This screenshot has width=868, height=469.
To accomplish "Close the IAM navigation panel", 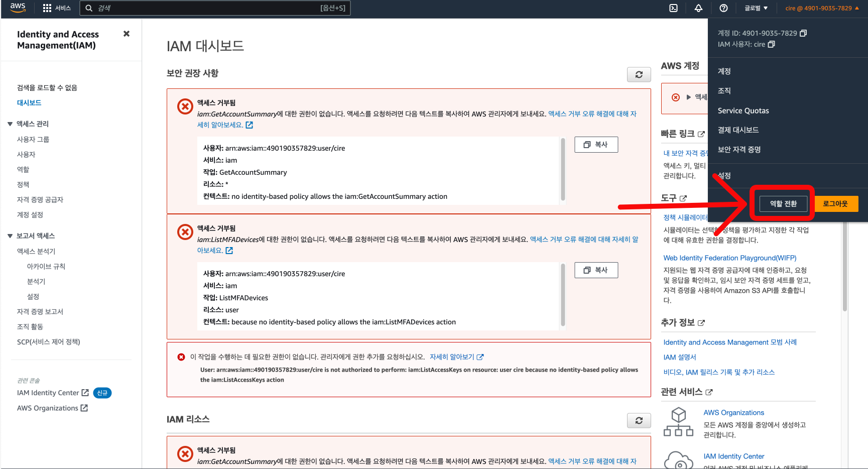I will coord(127,34).
